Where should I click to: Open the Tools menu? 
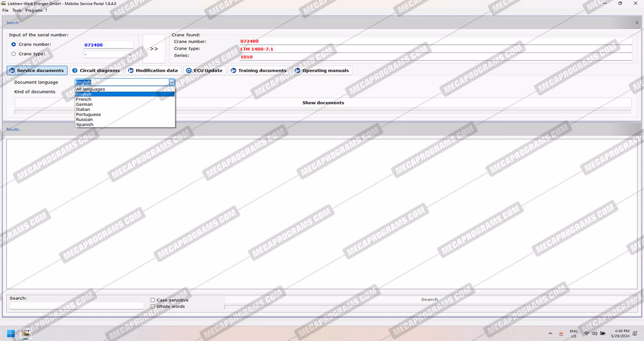(x=17, y=10)
